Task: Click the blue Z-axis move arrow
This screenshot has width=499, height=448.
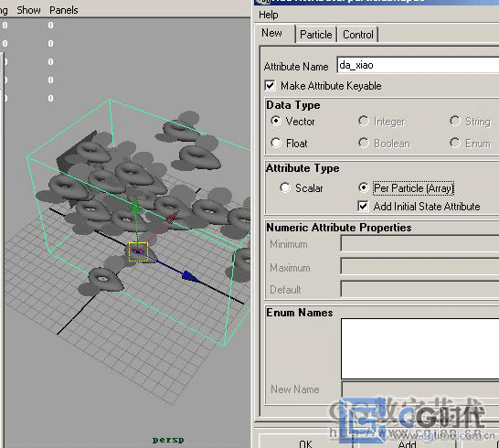Action: [190, 277]
